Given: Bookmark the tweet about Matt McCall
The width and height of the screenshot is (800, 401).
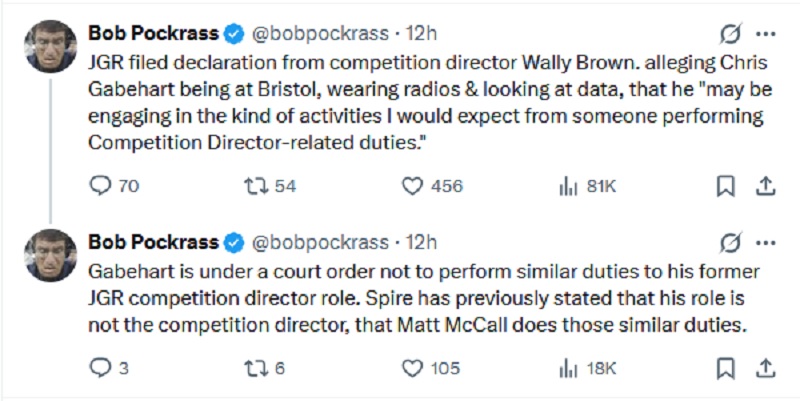Looking at the screenshot, I should 727,368.
